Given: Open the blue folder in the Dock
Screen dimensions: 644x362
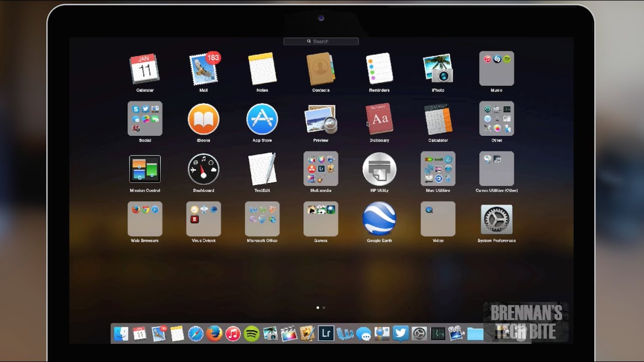Looking at the screenshot, I should point(475,334).
